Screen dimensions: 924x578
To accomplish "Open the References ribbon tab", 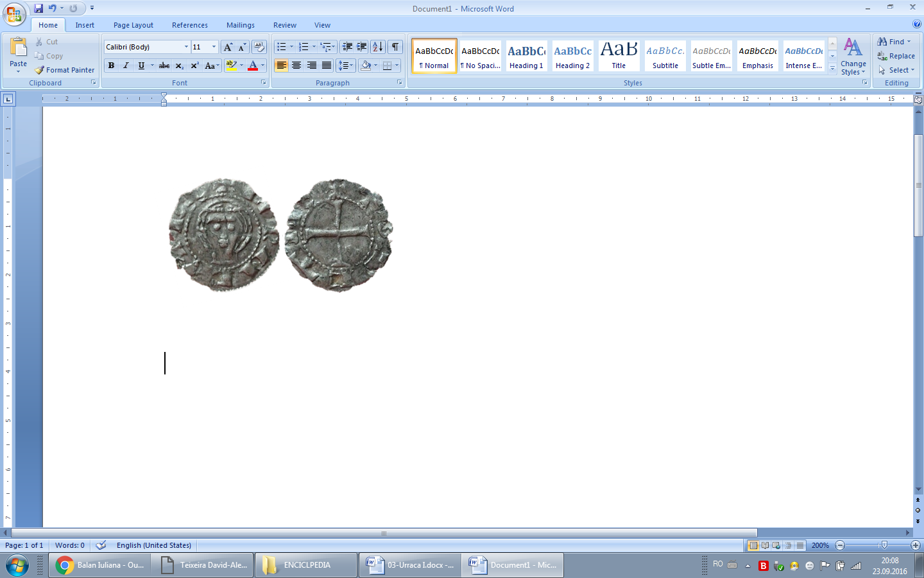I will (189, 25).
